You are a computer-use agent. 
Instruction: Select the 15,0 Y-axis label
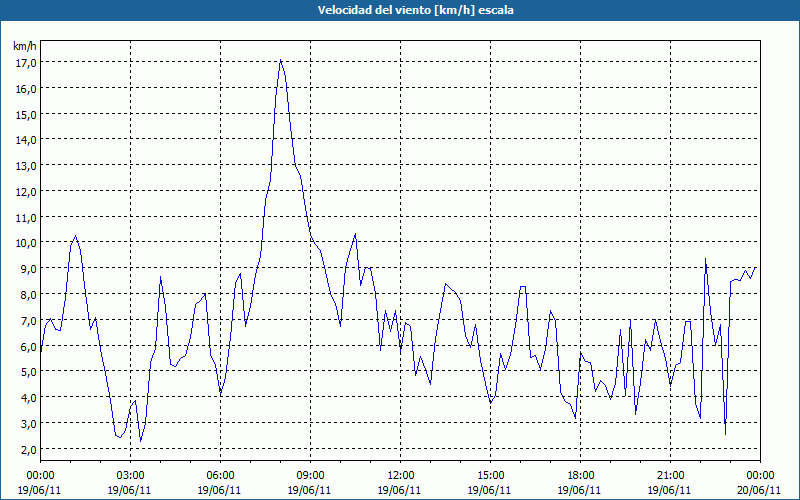click(25, 114)
